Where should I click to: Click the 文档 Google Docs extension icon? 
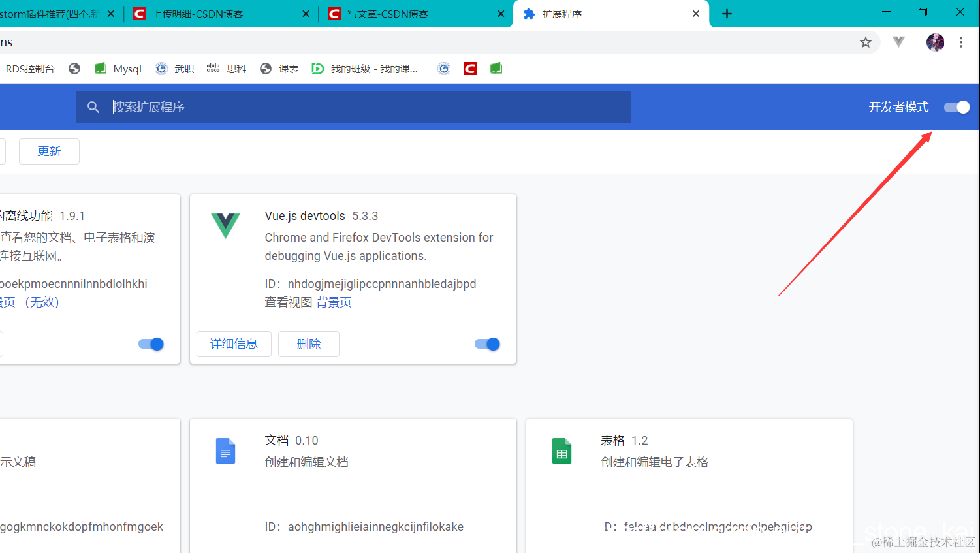click(225, 450)
